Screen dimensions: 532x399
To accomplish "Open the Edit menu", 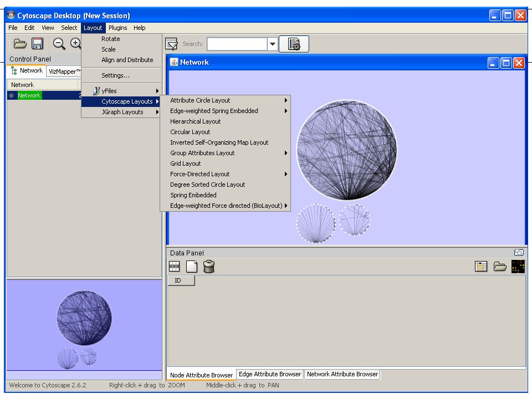I will click(29, 28).
